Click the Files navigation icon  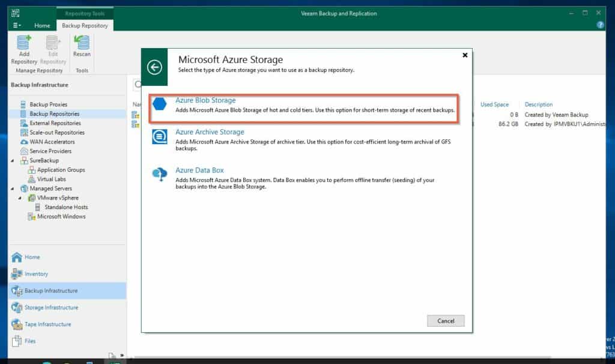tap(17, 341)
